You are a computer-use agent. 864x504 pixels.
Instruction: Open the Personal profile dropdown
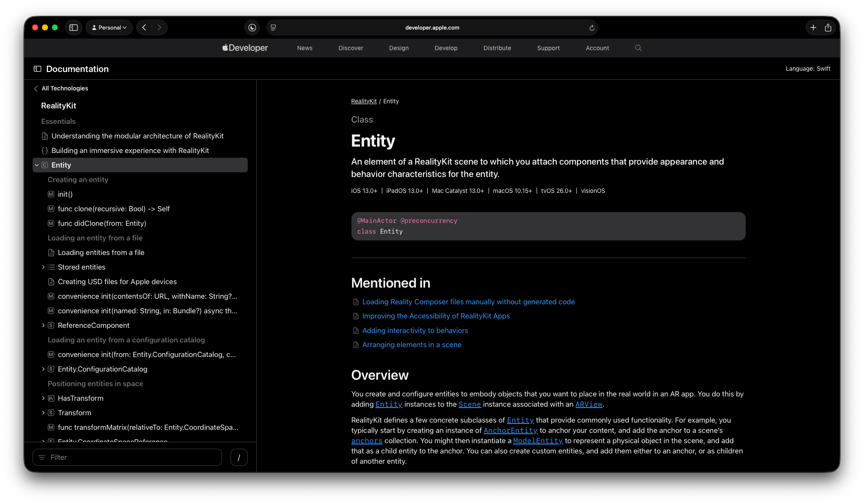tap(109, 27)
